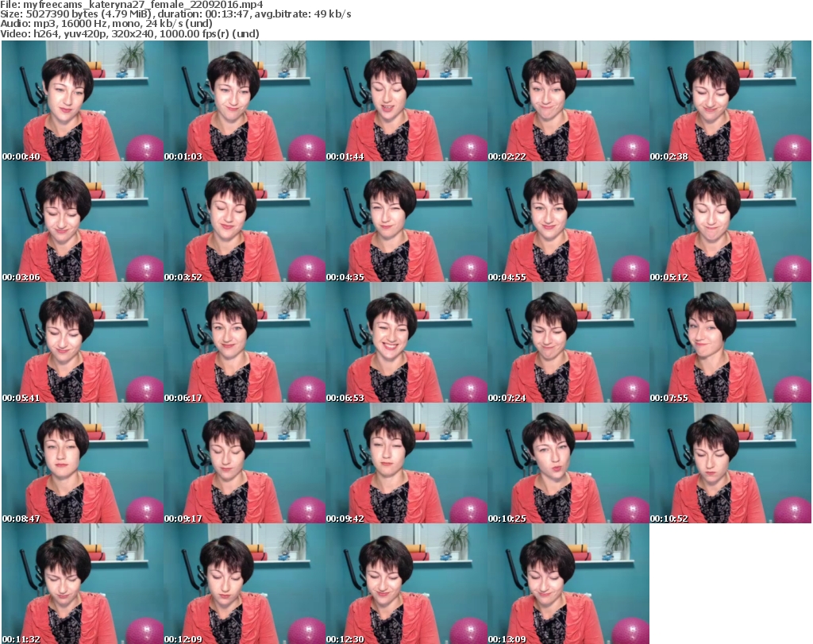
Task: Open the frame timestamped 00:05:41
Action: coord(83,342)
